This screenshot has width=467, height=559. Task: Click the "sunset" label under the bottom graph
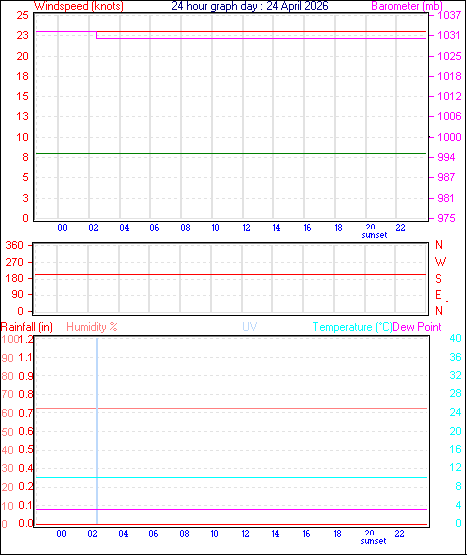tap(373, 541)
